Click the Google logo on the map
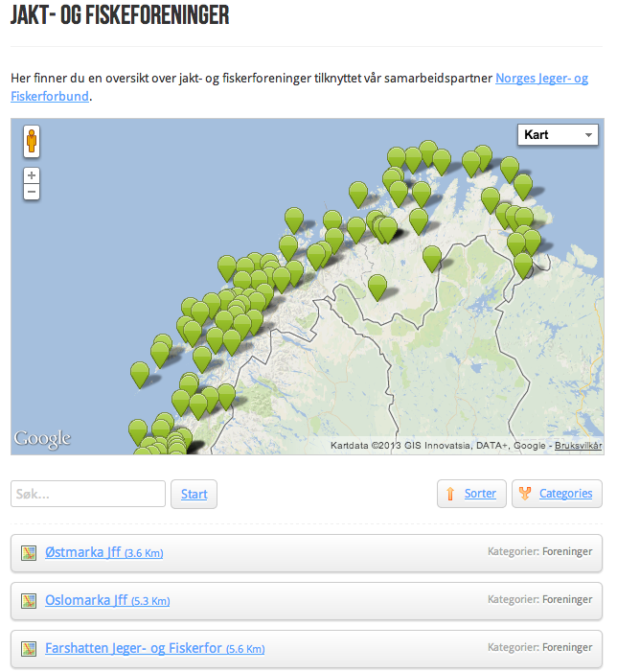 tap(42, 439)
